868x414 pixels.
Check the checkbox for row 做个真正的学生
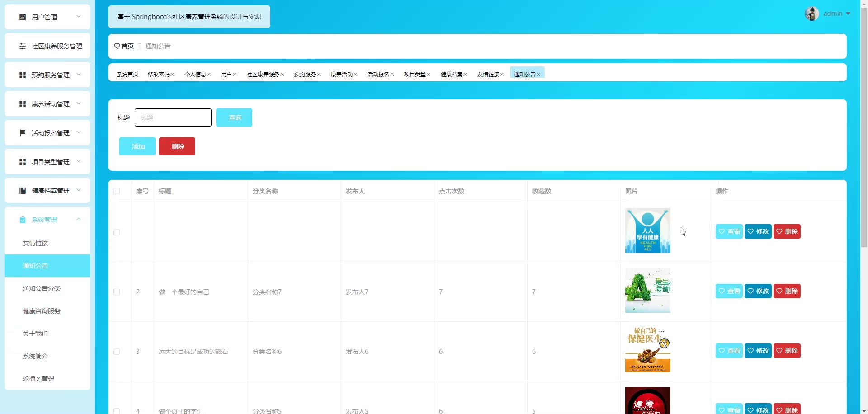[117, 411]
